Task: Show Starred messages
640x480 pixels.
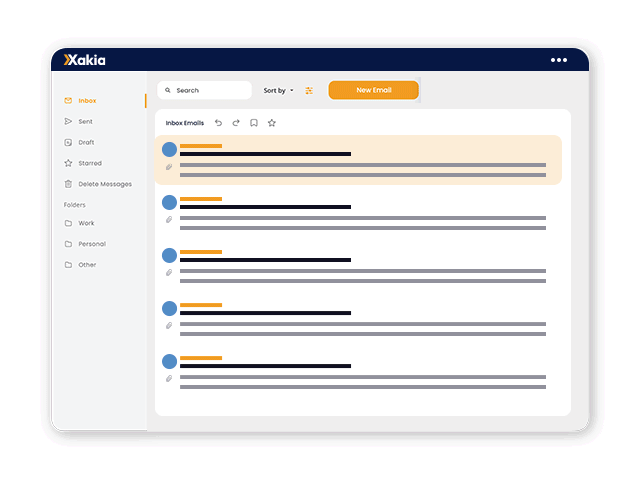Action: [x=90, y=163]
